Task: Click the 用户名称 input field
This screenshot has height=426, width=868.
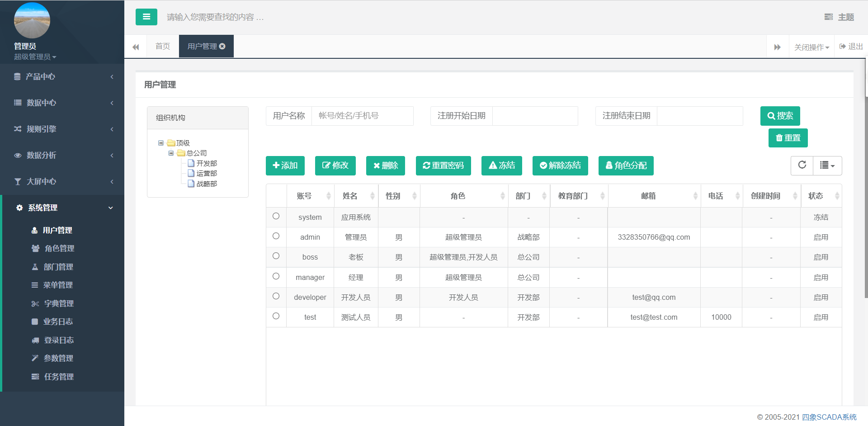Action: (362, 116)
